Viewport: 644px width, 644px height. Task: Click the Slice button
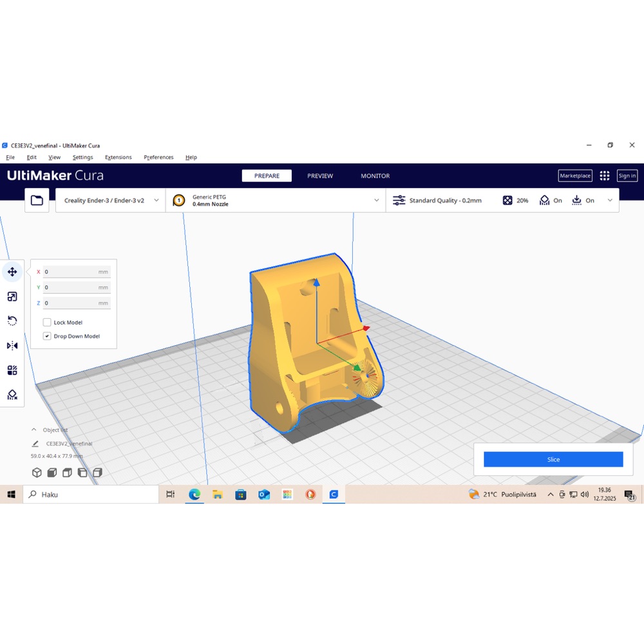(553, 460)
